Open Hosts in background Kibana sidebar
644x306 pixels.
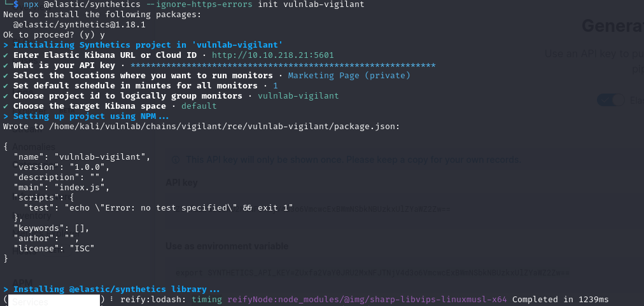pos(24,251)
